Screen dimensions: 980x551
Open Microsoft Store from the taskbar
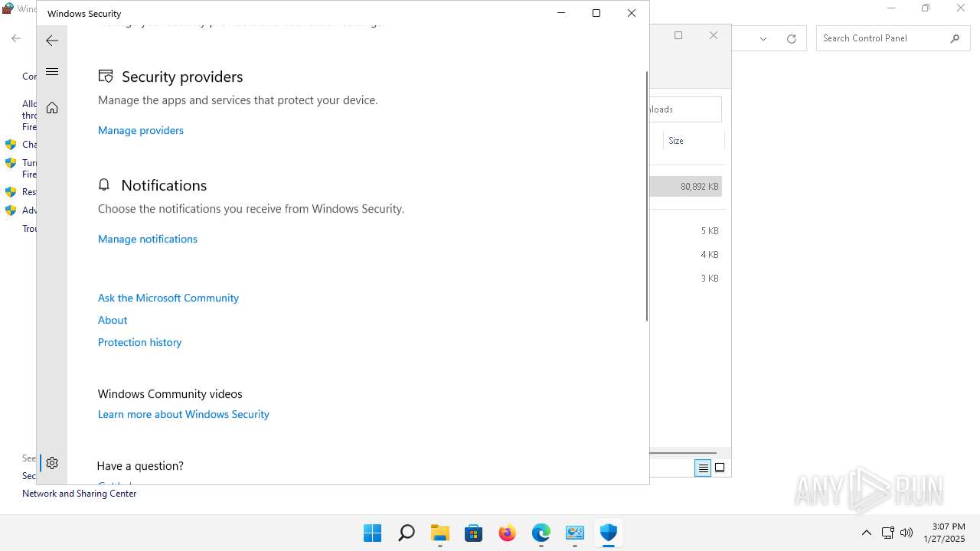[x=474, y=533]
